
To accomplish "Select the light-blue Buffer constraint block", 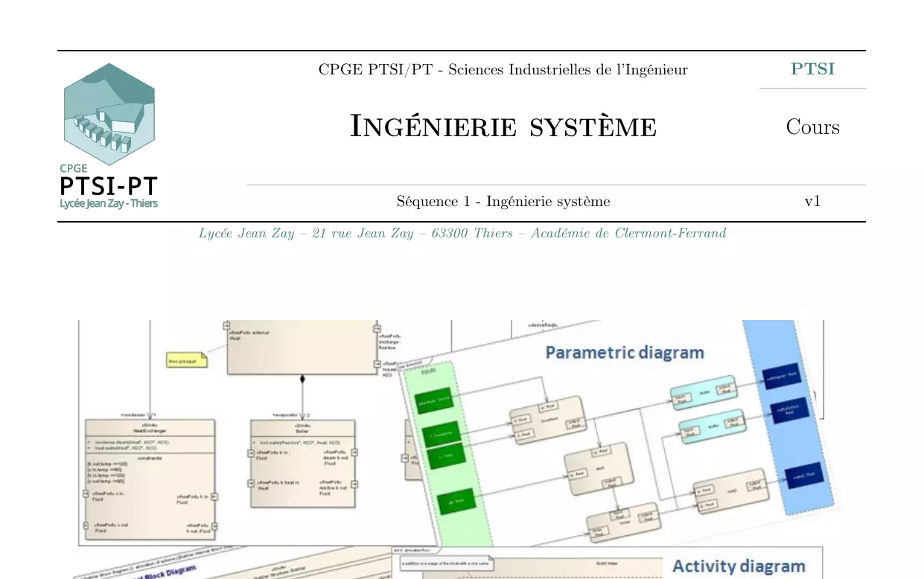I will tap(703, 391).
